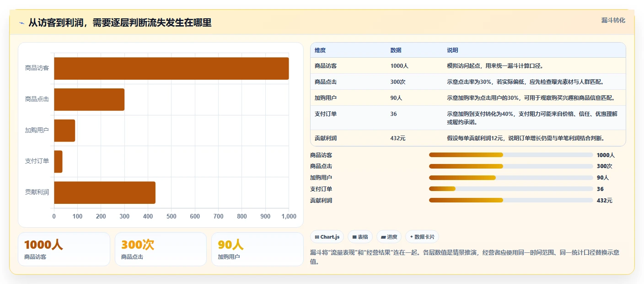Click the 数据 table column header
The height and width of the screenshot is (284, 644).
(x=396, y=50)
